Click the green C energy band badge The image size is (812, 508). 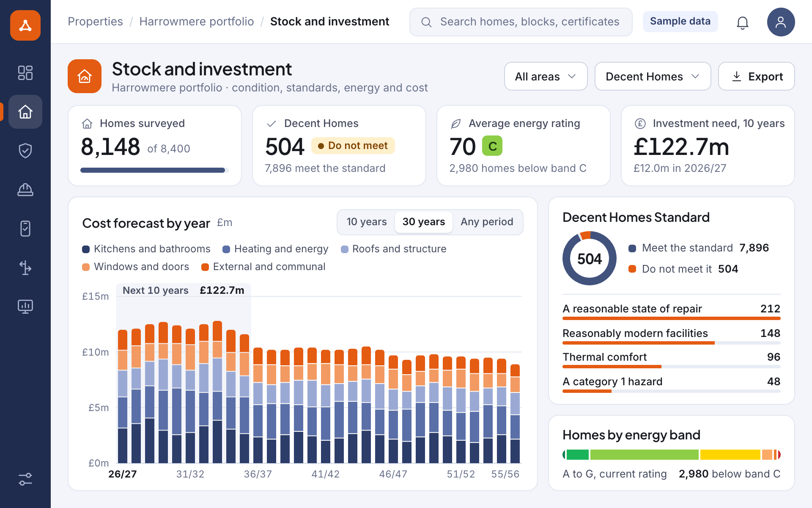click(492, 146)
